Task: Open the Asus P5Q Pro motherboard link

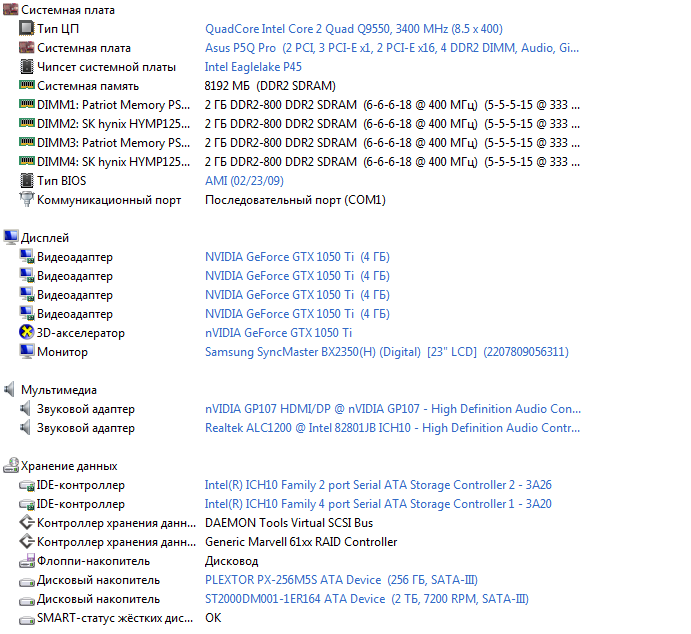Action: pos(392,48)
